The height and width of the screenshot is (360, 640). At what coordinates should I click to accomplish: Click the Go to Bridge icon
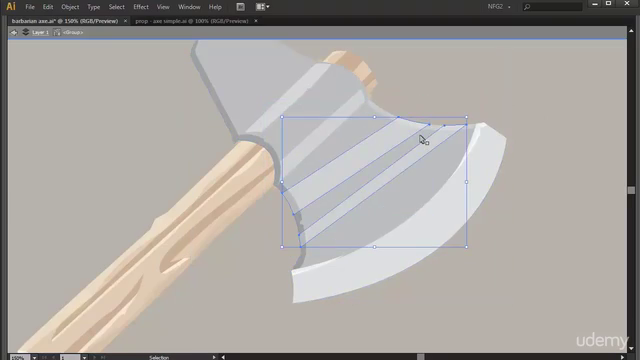240,7
